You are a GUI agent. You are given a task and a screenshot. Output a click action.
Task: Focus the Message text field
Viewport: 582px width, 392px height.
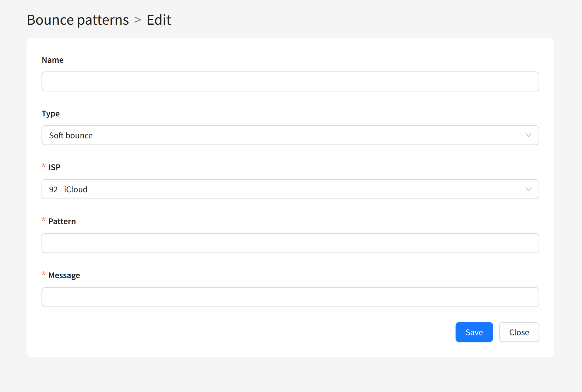point(290,297)
